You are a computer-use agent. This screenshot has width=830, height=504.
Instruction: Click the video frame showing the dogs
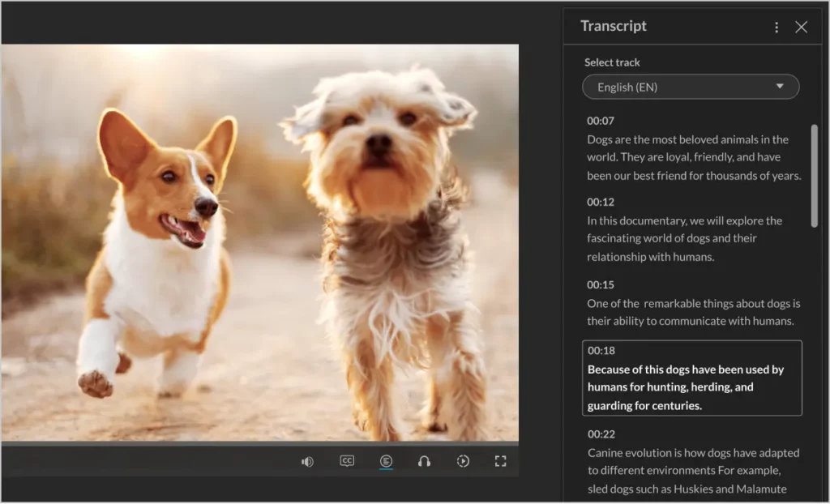(x=259, y=243)
